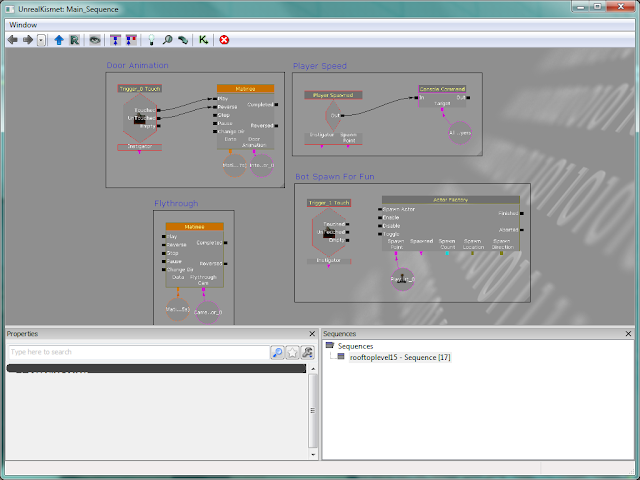Open the Window menu
Image resolution: width=640 pixels, height=480 pixels.
(x=23, y=25)
